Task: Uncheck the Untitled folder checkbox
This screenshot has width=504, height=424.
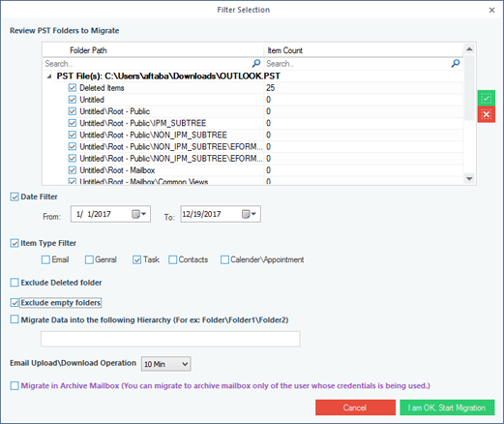Action: coord(73,100)
